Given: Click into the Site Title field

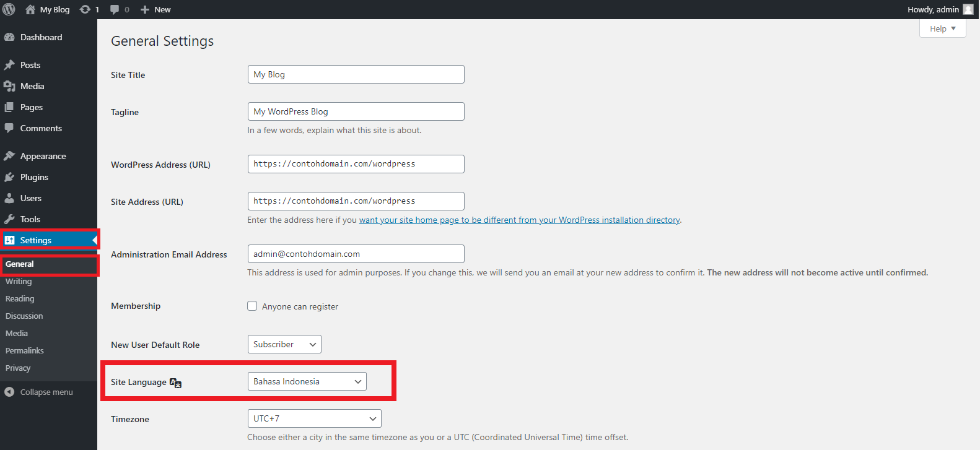Looking at the screenshot, I should 356,74.
